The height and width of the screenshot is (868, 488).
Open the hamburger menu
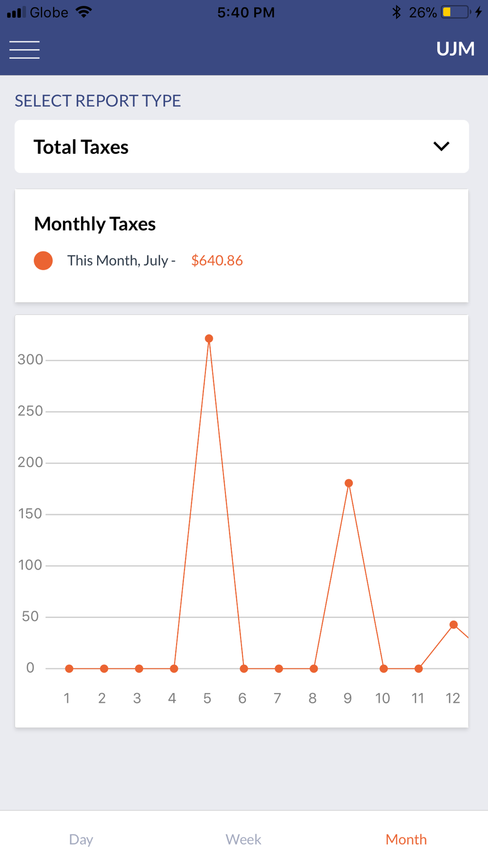click(x=24, y=49)
